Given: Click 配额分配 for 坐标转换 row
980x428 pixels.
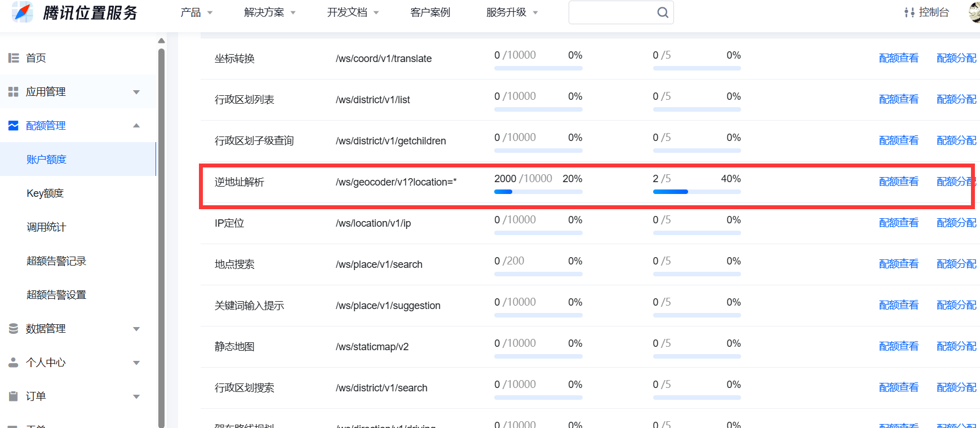Looking at the screenshot, I should 957,58.
